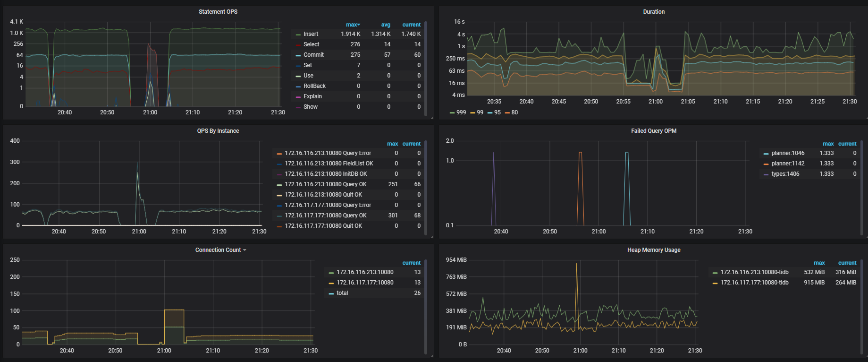
Task: Click the Insert series color line icon
Action: click(298, 34)
